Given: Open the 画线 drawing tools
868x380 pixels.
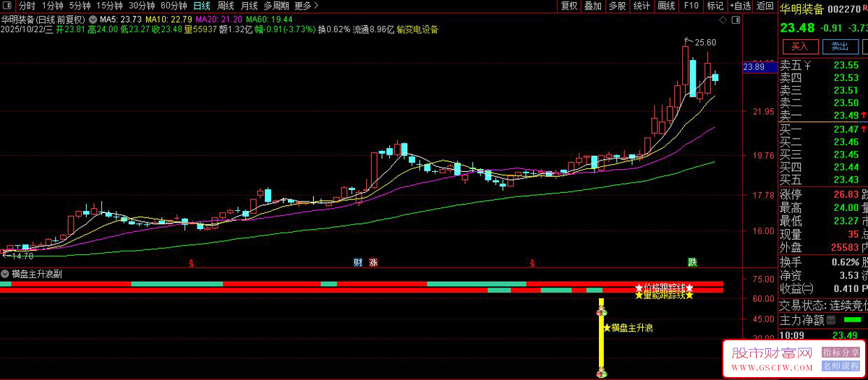Looking at the screenshot, I should (x=666, y=6).
